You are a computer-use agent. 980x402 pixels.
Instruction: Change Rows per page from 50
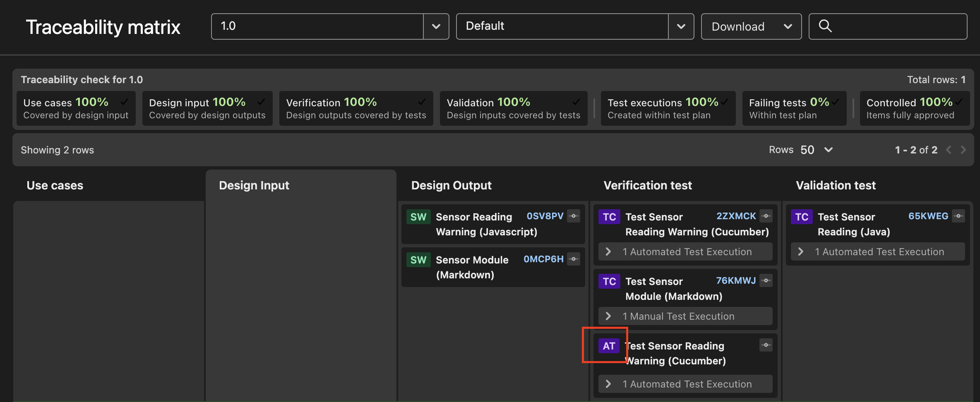816,150
